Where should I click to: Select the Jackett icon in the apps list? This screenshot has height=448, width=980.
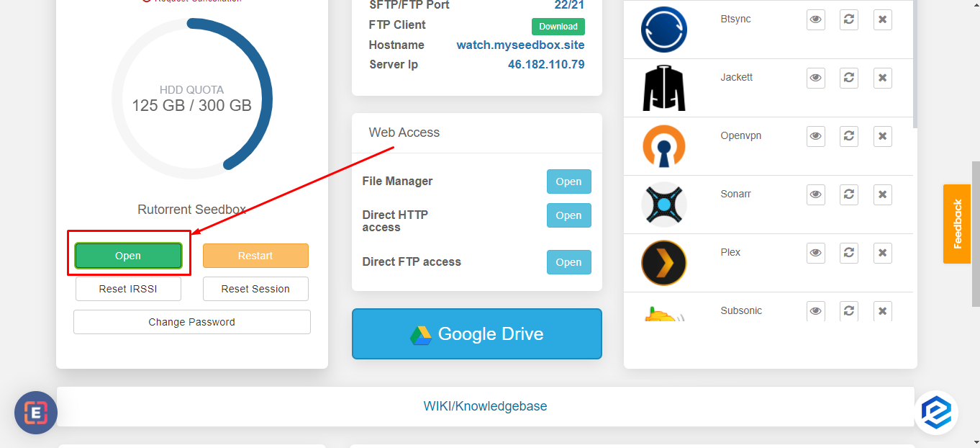coord(663,87)
